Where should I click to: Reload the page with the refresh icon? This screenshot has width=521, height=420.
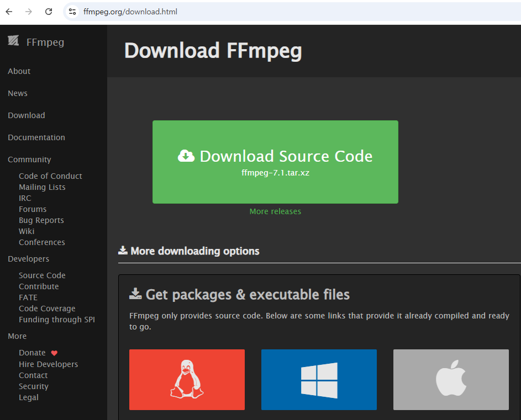[49, 12]
